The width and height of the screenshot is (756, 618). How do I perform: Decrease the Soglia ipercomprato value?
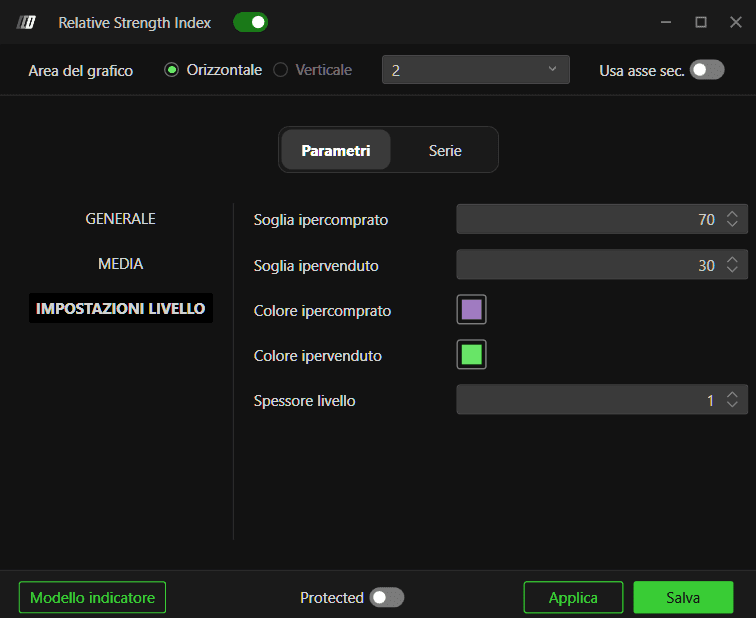[x=732, y=224]
